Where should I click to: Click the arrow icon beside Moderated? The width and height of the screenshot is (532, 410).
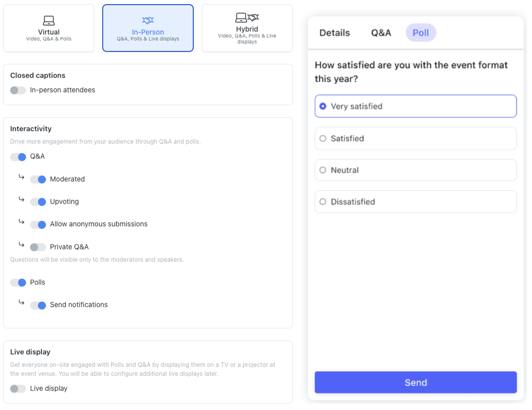[22, 177]
